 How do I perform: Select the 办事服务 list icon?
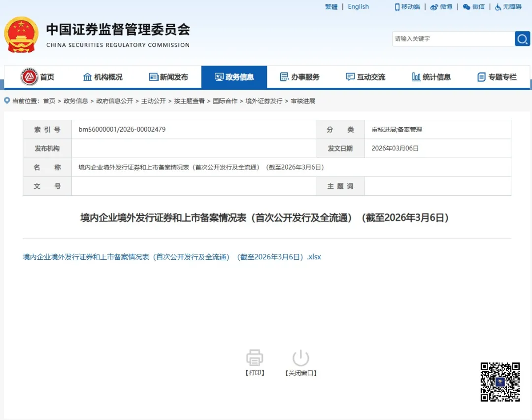[x=284, y=76]
